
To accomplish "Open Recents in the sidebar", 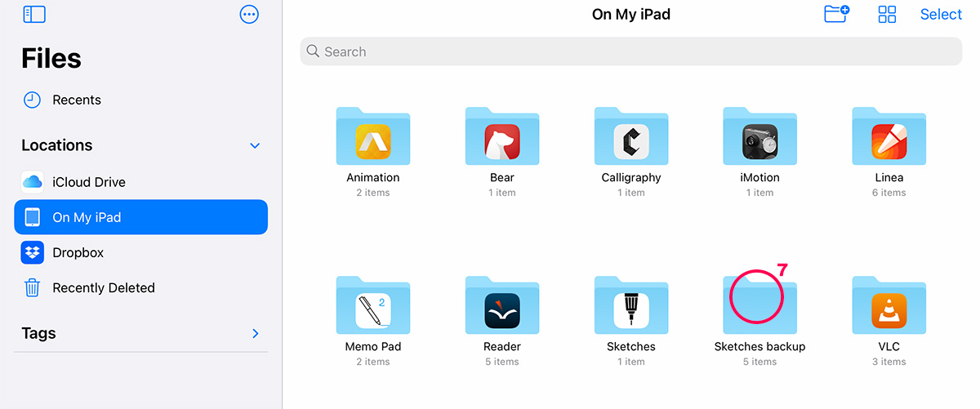I will [140, 100].
